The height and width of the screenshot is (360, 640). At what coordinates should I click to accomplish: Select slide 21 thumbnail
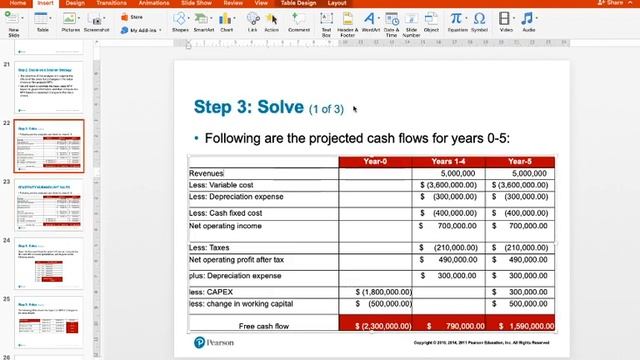(49, 87)
